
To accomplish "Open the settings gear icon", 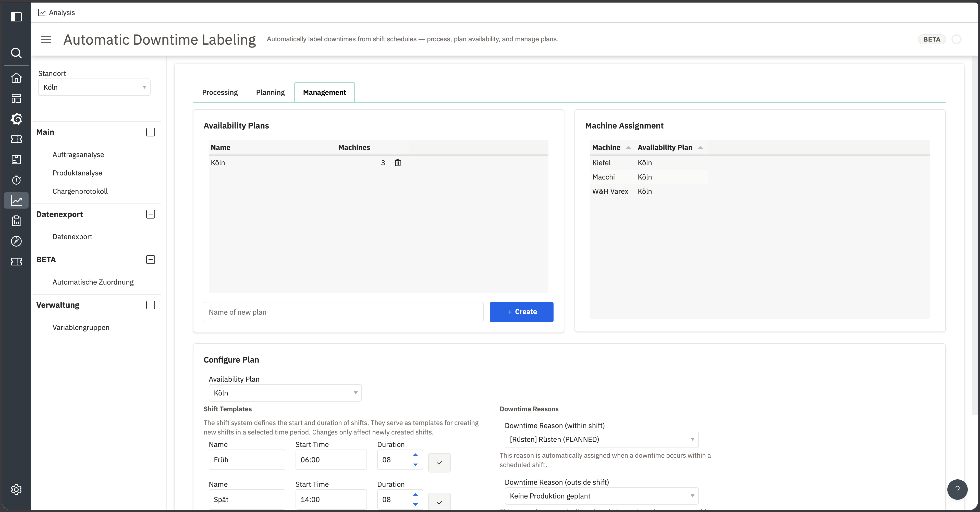I will pos(16,490).
